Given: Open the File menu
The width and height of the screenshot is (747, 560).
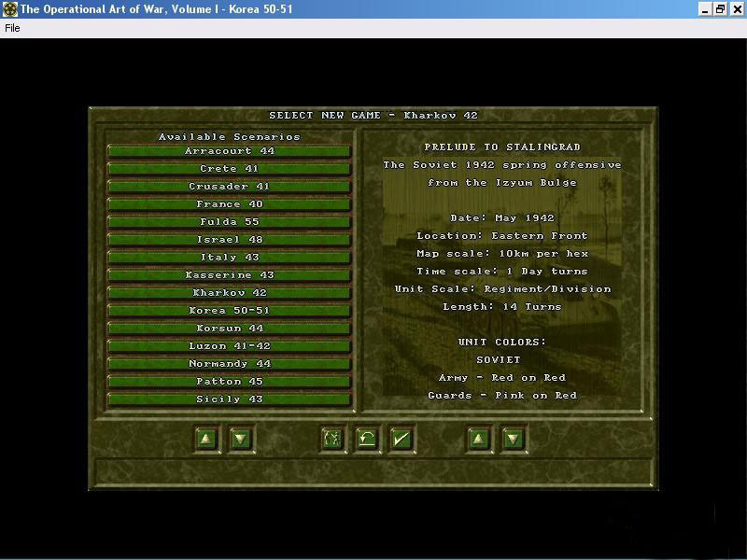Looking at the screenshot, I should click(x=12, y=28).
